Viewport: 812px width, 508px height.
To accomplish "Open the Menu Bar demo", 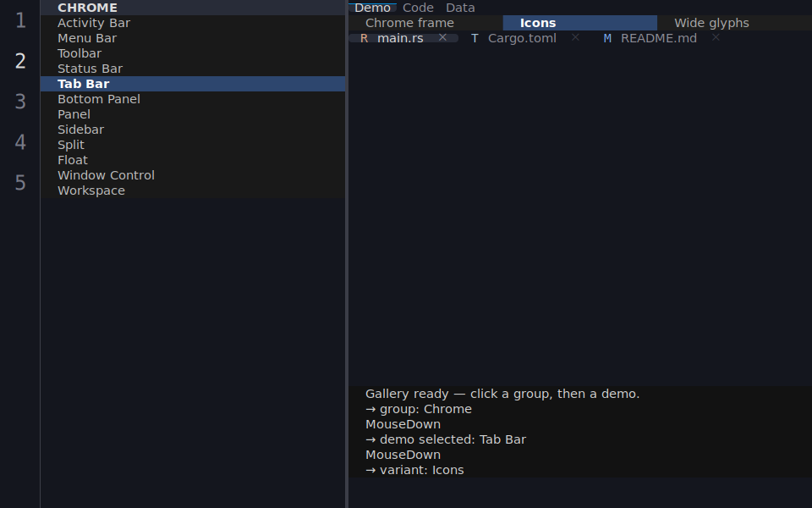I will pos(193,38).
